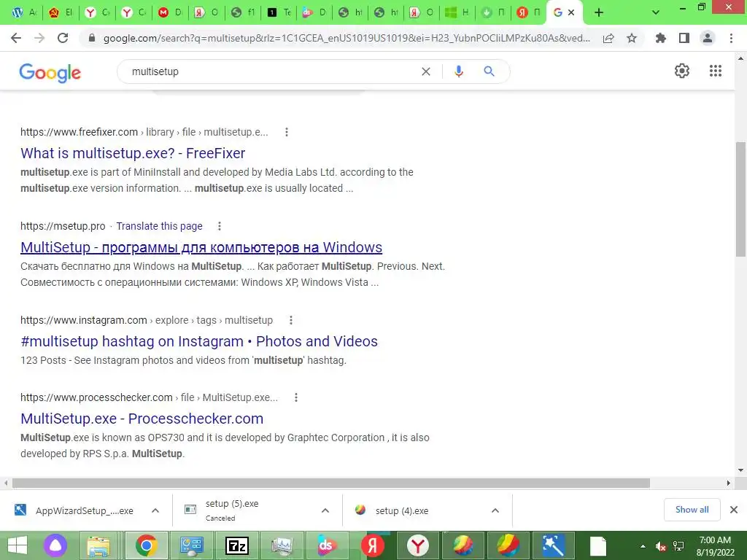Switch to the WordPress tab
747x560 pixels.
coord(24,12)
